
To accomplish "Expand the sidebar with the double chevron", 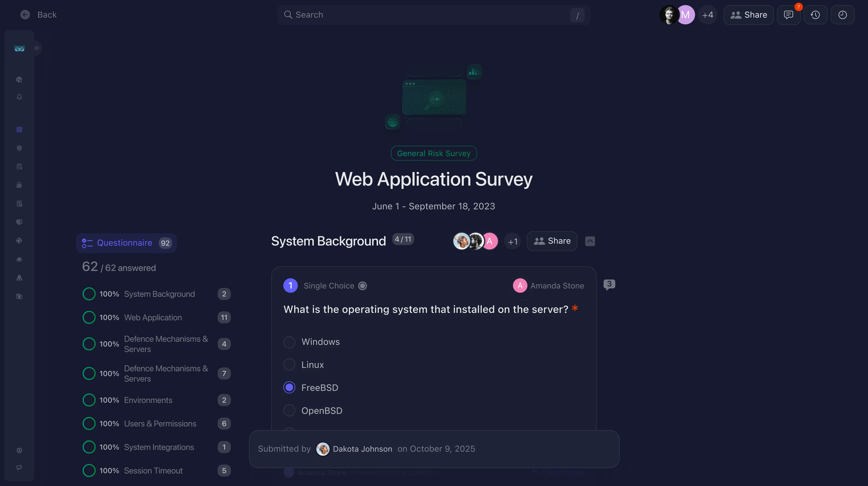I will point(37,48).
